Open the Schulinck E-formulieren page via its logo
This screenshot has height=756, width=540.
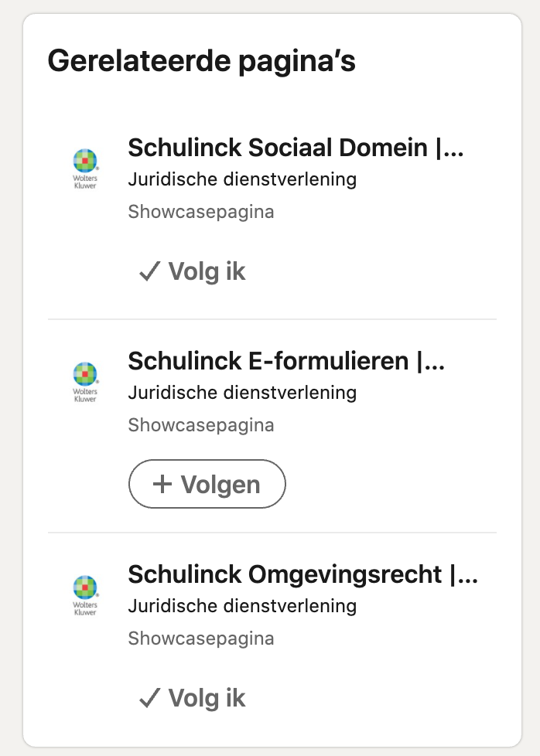(x=86, y=380)
